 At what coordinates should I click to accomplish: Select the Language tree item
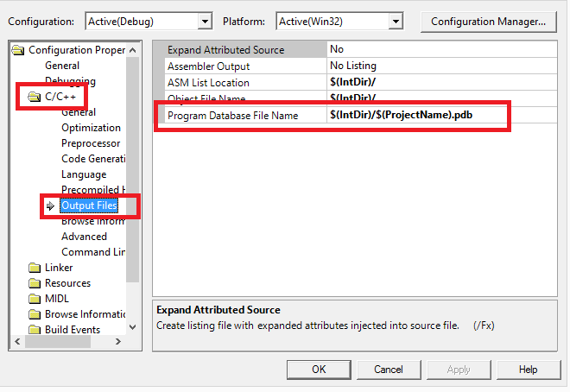pos(84,174)
